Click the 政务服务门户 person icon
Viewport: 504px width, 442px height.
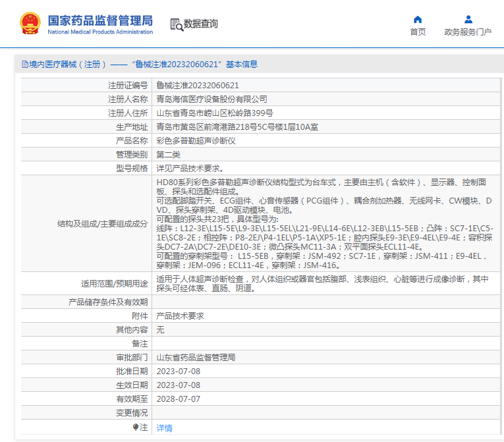(x=468, y=19)
